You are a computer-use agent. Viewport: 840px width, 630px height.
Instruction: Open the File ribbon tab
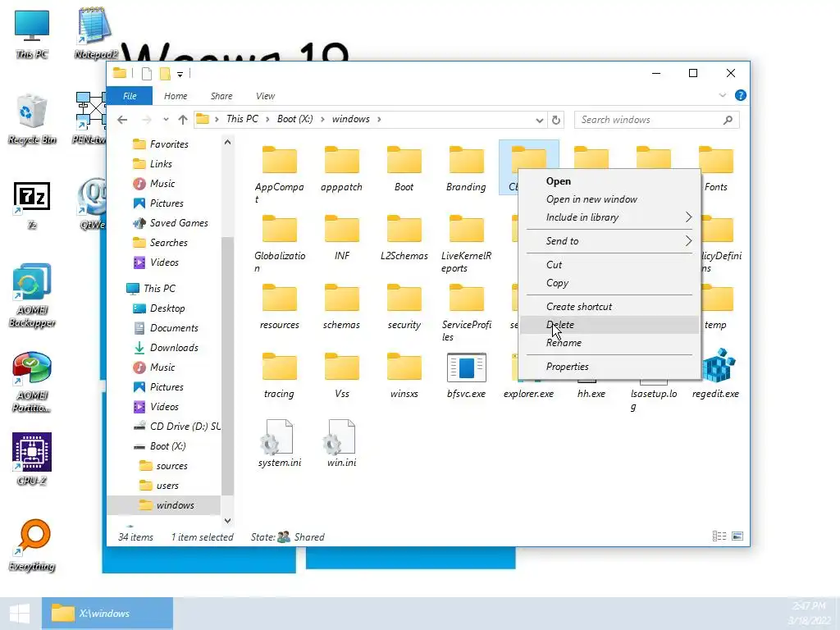coord(130,96)
